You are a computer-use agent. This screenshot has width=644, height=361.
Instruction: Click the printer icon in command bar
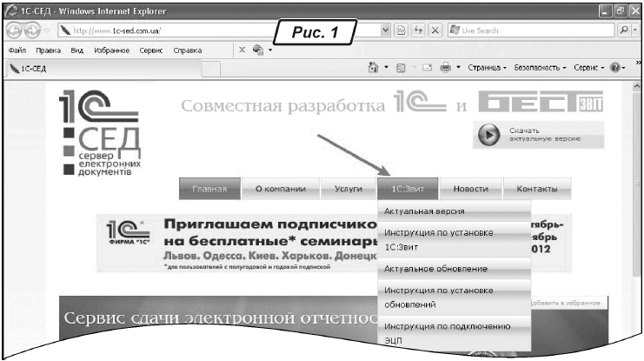click(444, 66)
